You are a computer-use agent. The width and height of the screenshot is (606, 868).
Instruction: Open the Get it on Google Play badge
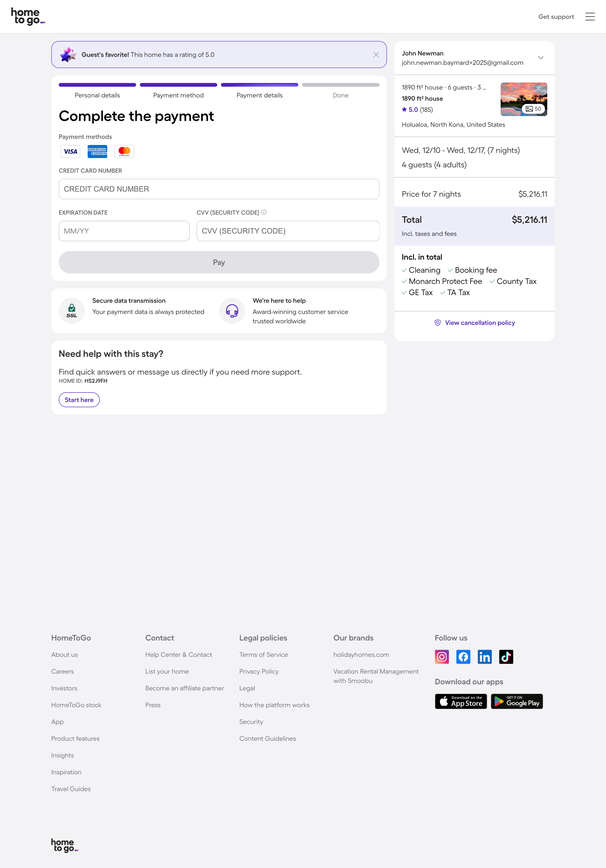point(516,701)
